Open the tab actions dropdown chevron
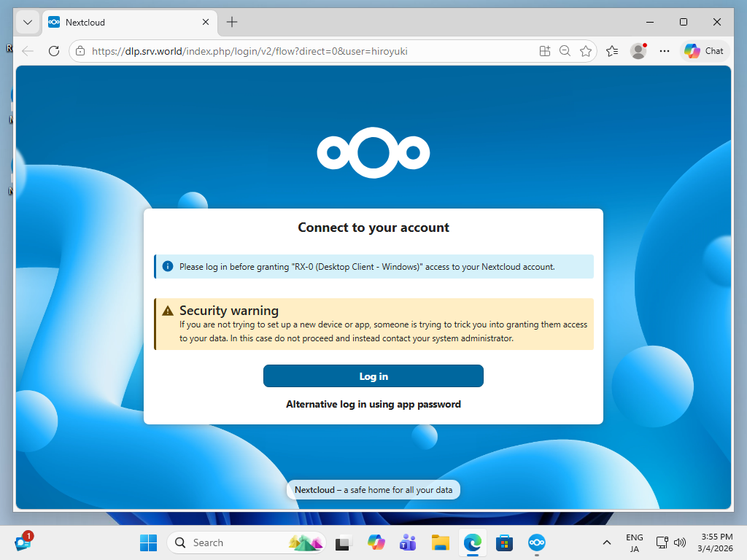This screenshot has height=560, width=747. [x=28, y=23]
